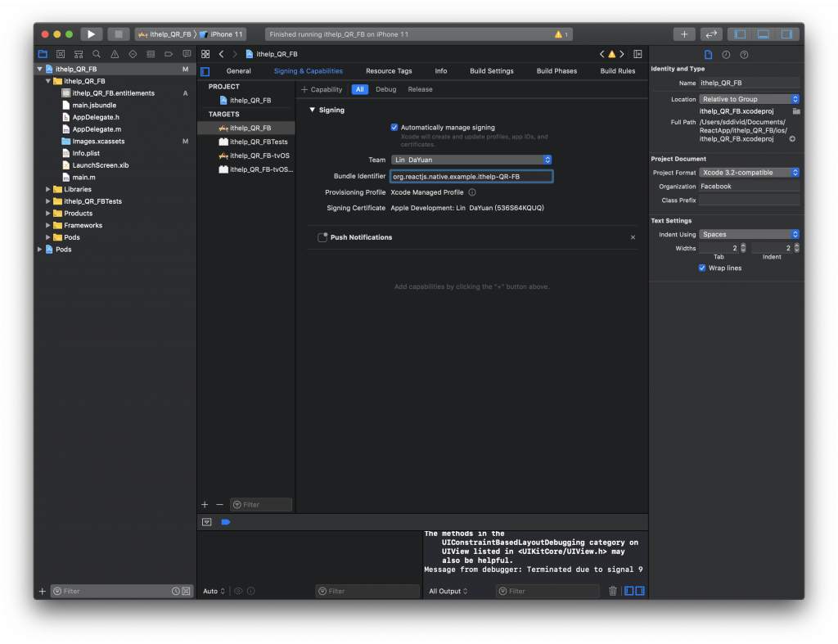
Task: Add a capability with + Capability
Action: pyautogui.click(x=322, y=89)
